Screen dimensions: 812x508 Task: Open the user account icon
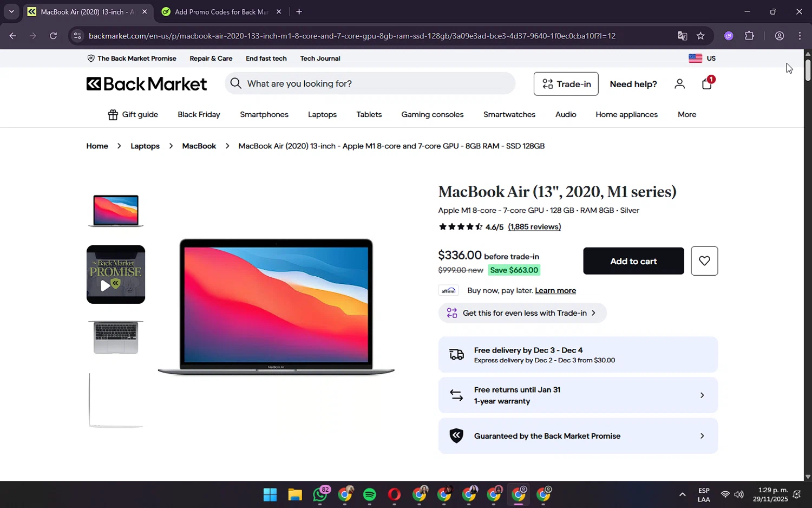679,83
